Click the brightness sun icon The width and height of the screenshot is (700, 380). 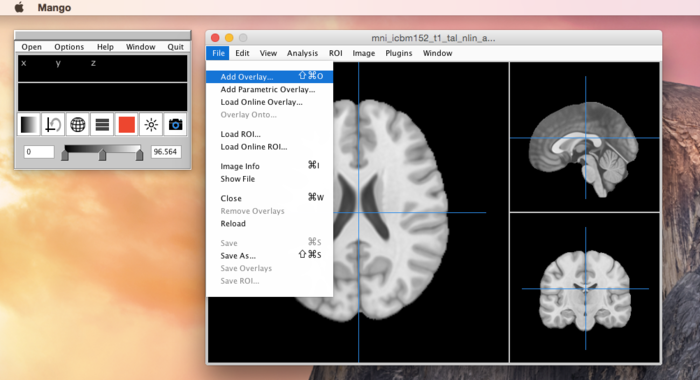[x=151, y=125]
